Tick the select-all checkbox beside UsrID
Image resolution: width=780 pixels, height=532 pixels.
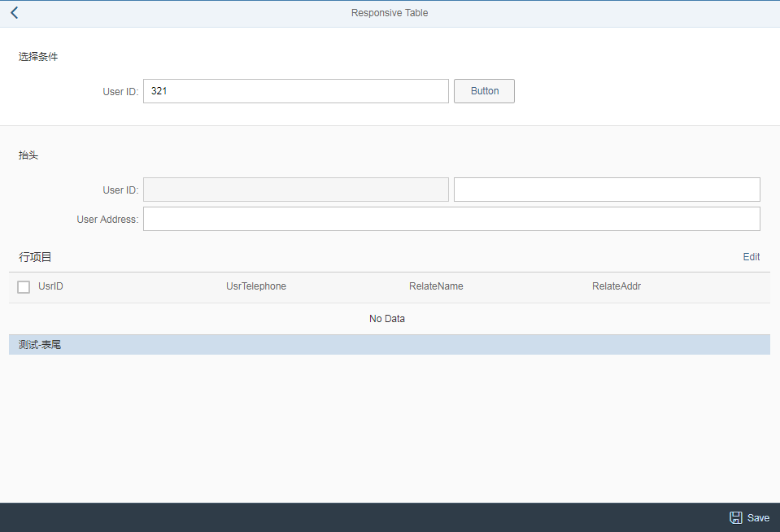tap(24, 286)
